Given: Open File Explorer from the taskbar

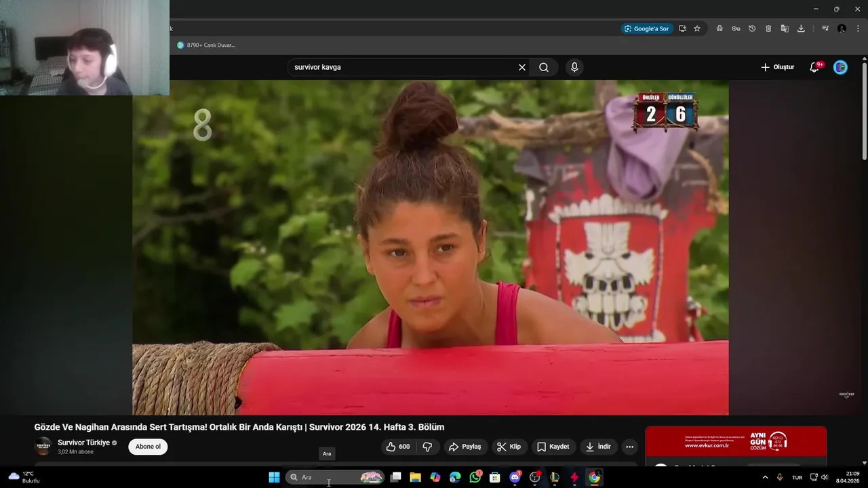Looking at the screenshot, I should tap(416, 477).
